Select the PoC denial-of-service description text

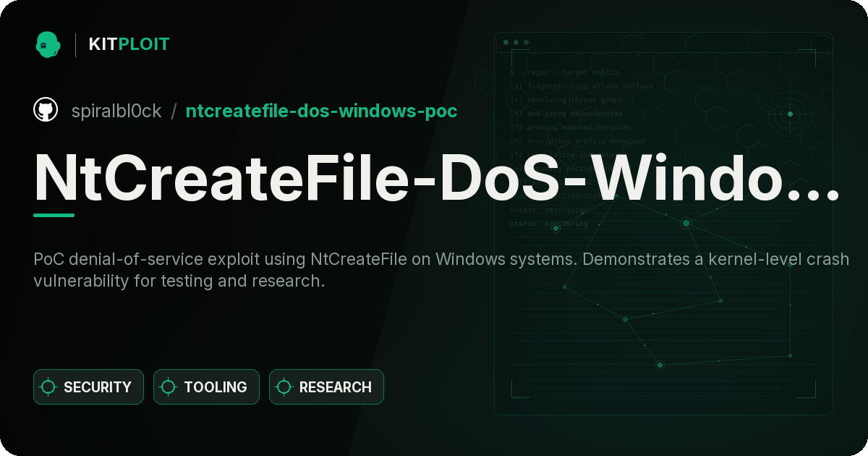click(441, 270)
